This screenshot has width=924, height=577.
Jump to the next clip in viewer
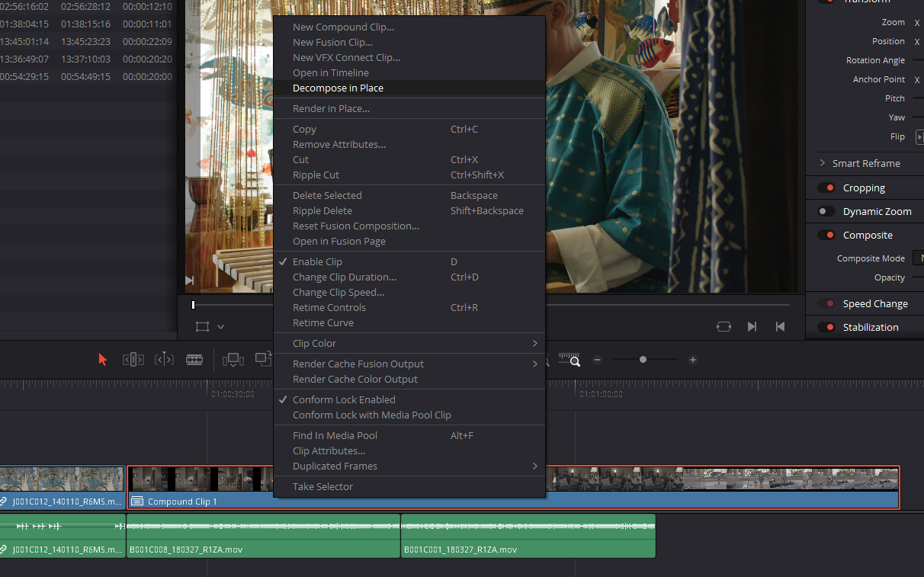[752, 326]
